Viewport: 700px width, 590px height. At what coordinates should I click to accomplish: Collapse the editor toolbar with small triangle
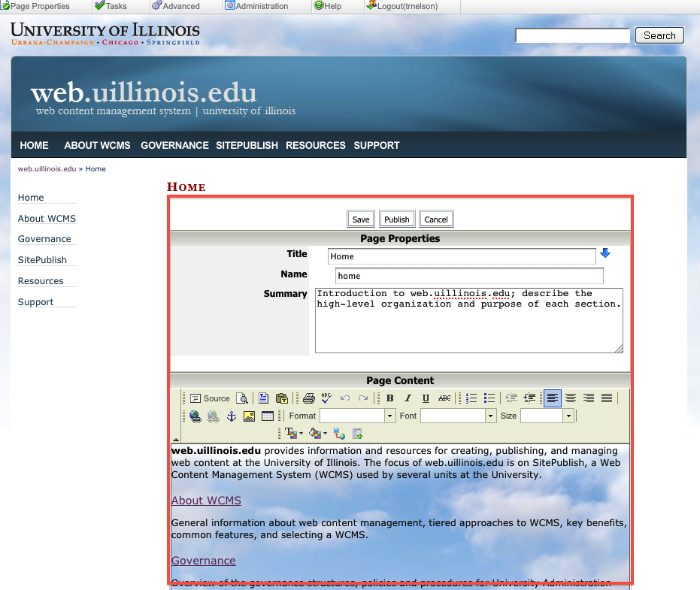pos(176,440)
